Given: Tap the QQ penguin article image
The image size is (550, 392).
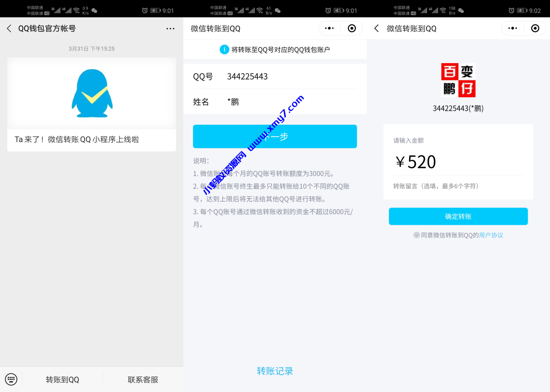Looking at the screenshot, I should (91, 93).
